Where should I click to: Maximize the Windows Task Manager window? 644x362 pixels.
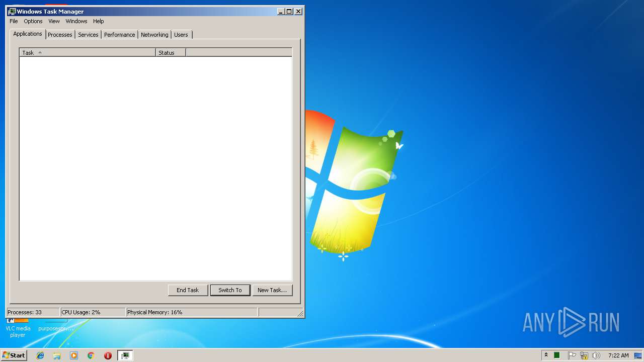289,11
